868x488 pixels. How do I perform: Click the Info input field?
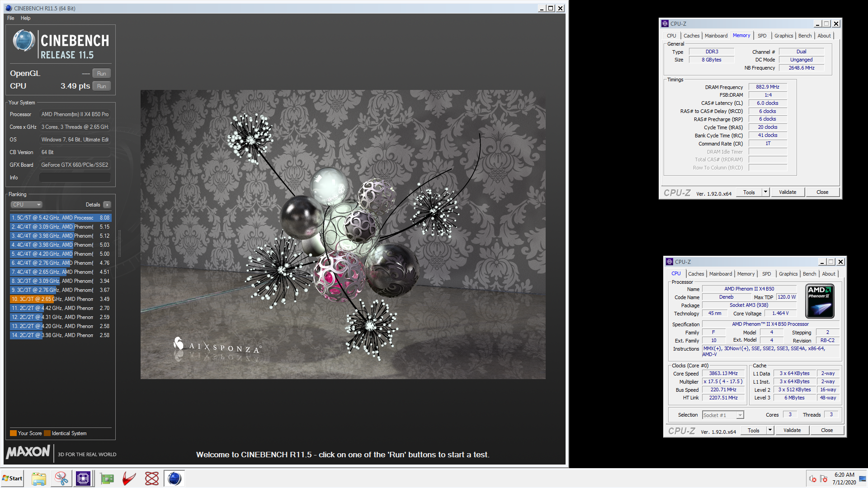point(75,178)
